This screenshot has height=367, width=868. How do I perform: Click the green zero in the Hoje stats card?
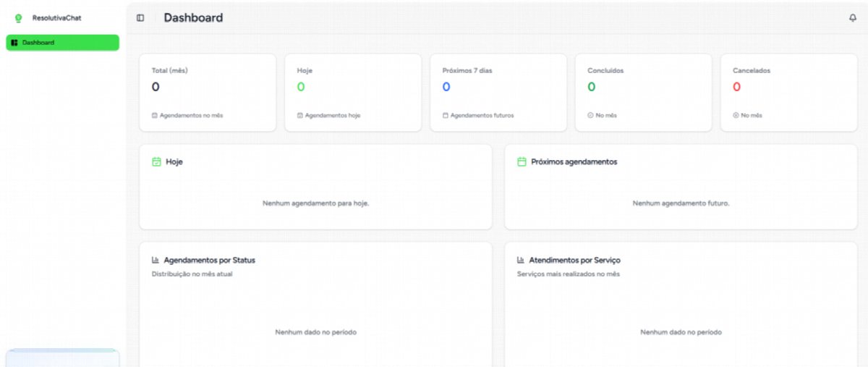[301, 87]
